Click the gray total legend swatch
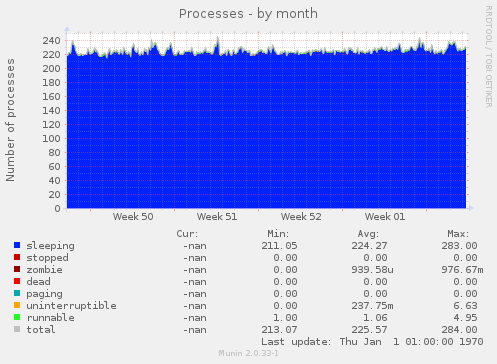 (x=17, y=329)
